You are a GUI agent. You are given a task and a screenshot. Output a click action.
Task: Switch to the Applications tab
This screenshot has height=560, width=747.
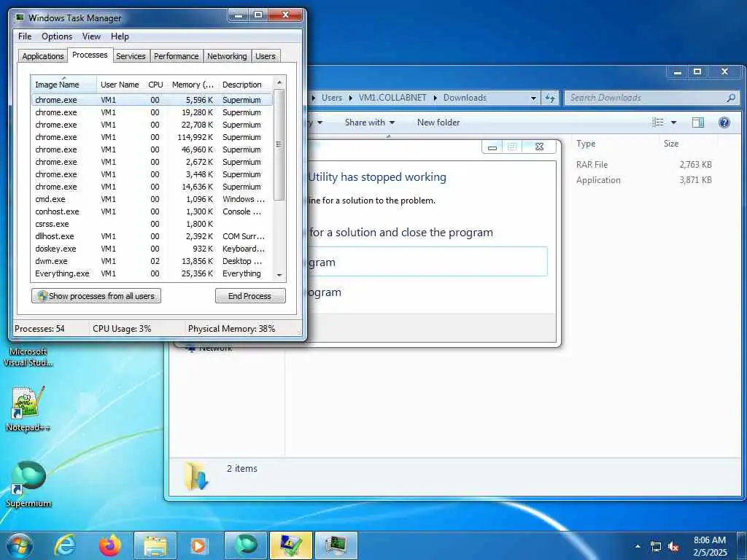(x=43, y=56)
